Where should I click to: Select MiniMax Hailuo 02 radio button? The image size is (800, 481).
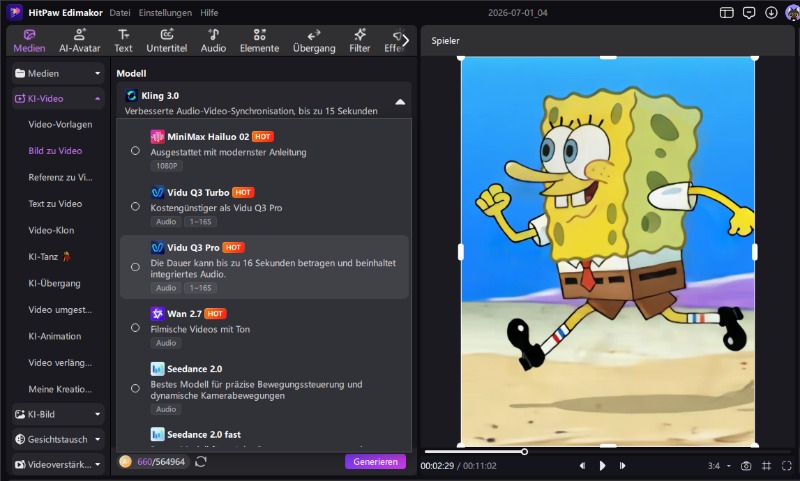click(x=135, y=151)
